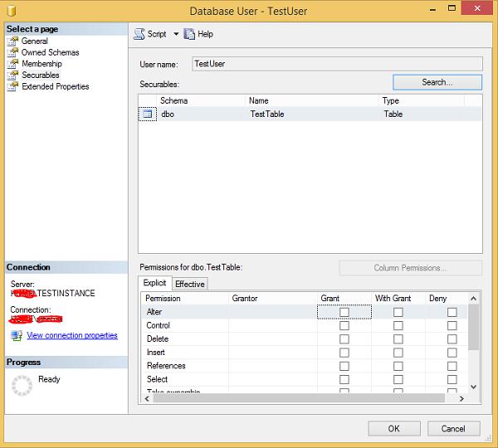Click horizontal scrollbar left arrow
The image size is (498, 448).
(x=147, y=398)
